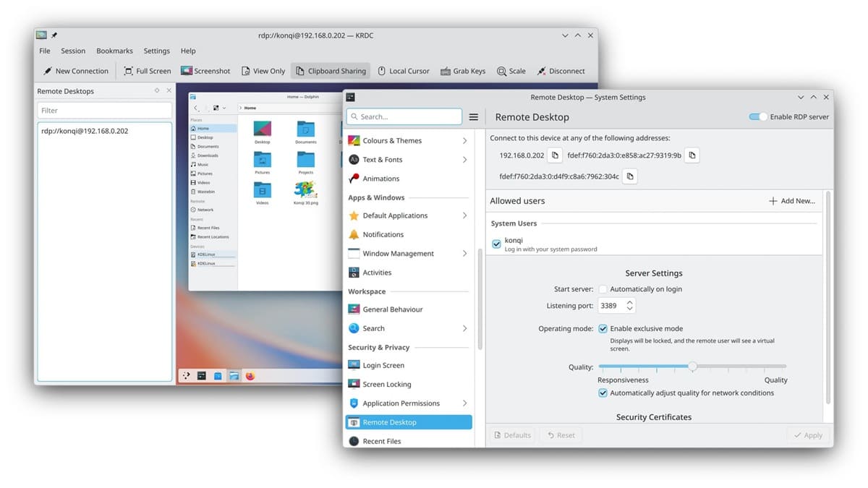The height and width of the screenshot is (488, 868).
Task: Increase the Listening port value
Action: [629, 302]
